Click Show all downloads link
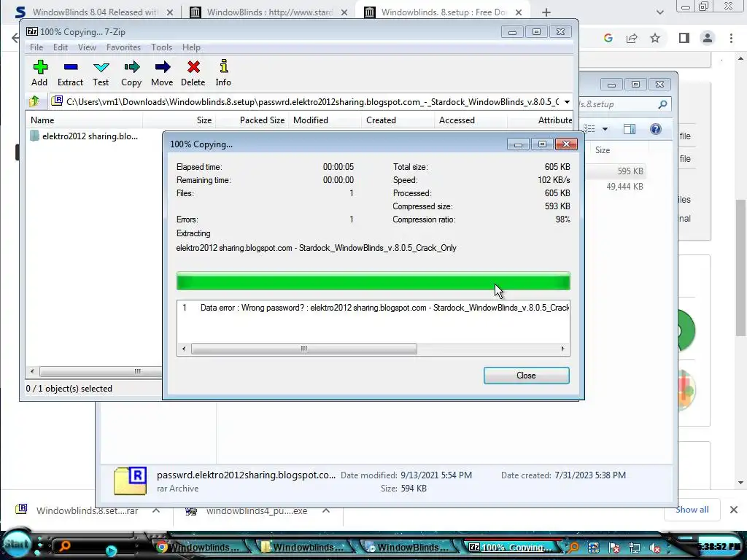Image resolution: width=747 pixels, height=560 pixels. (x=692, y=510)
